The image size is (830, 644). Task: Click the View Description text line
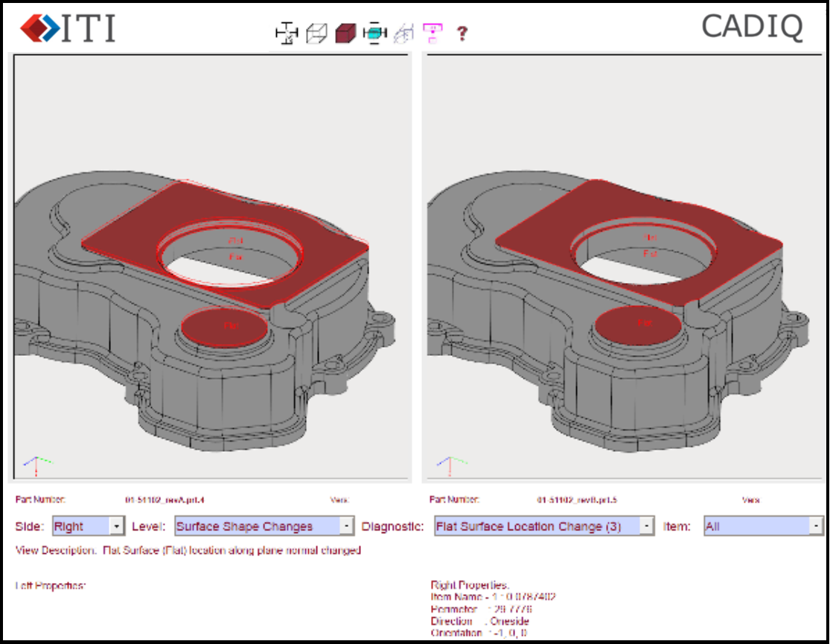point(186,553)
